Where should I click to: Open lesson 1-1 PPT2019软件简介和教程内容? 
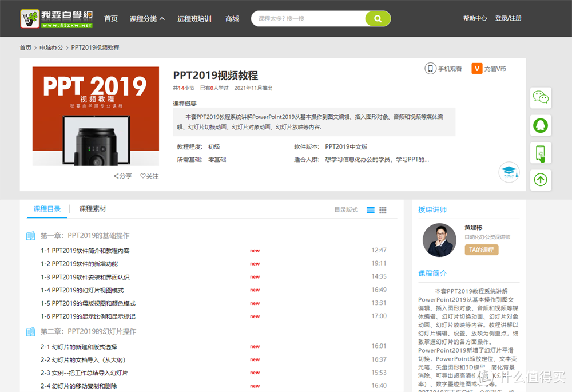[x=85, y=251]
